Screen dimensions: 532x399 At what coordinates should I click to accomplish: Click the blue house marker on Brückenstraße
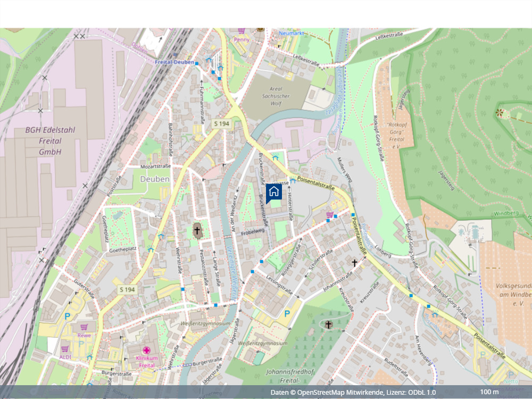tap(273, 192)
